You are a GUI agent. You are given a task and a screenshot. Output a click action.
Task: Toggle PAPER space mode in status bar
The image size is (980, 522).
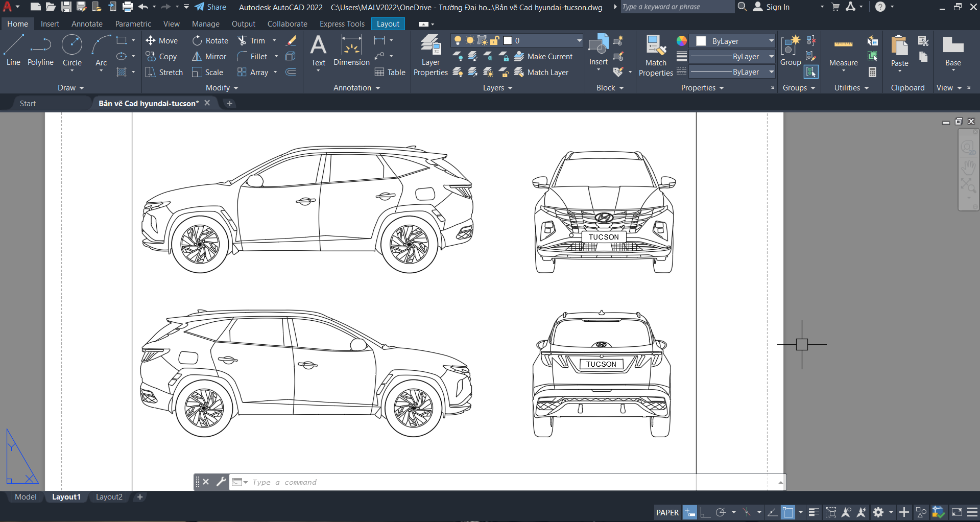pos(667,512)
